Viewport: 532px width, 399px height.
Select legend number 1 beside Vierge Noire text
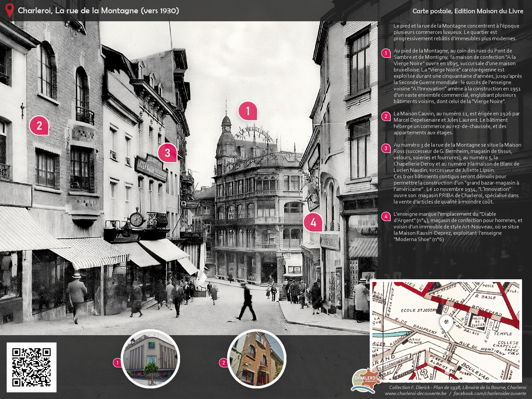tap(386, 53)
